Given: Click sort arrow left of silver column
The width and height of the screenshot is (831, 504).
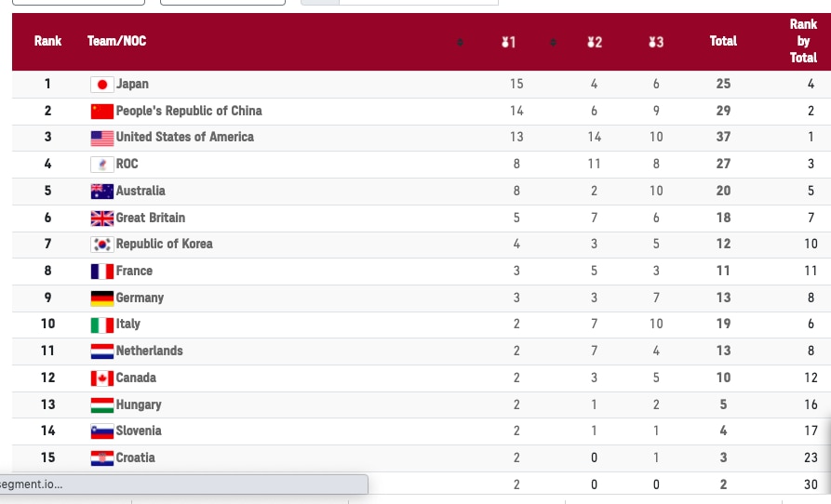Looking at the screenshot, I should [553, 42].
